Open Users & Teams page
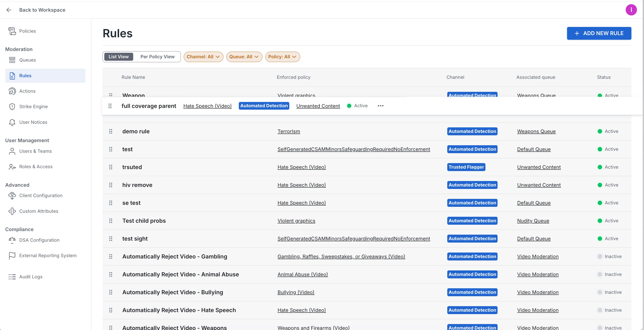Screen dimensions: 644x330 coord(35,151)
